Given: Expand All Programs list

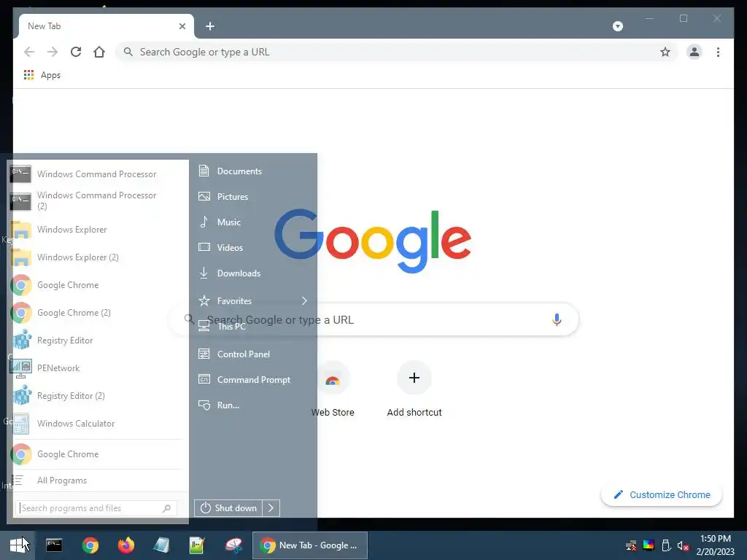Looking at the screenshot, I should 97,481.
